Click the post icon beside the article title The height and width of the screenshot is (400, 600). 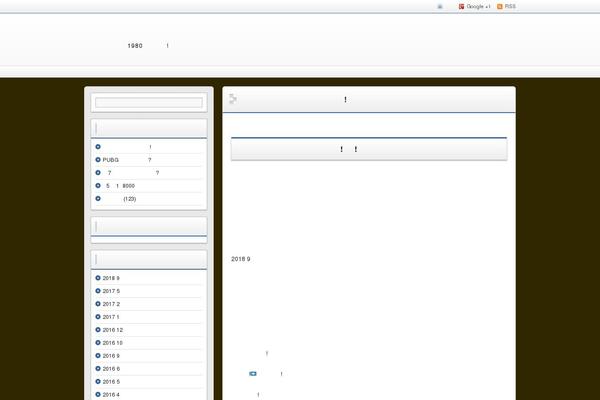pos(233,99)
